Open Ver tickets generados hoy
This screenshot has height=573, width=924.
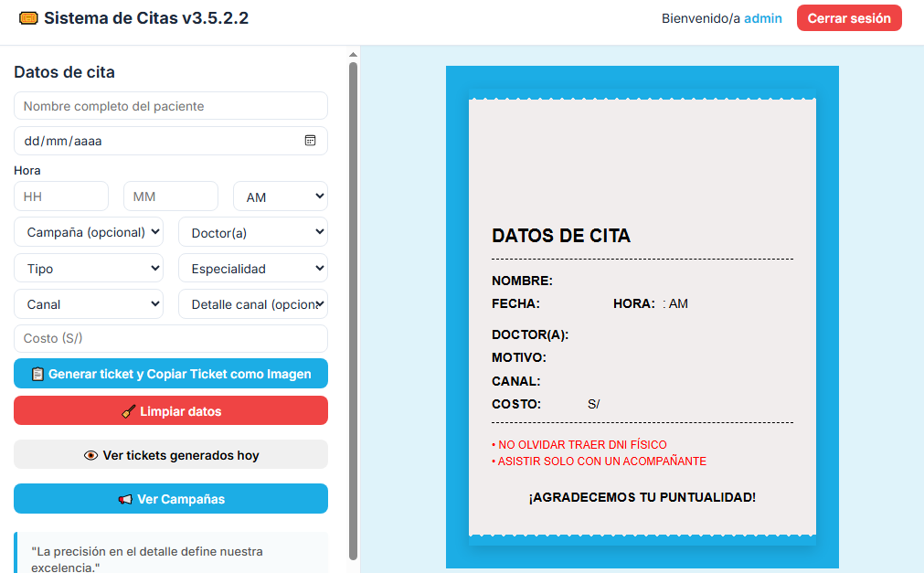pyautogui.click(x=171, y=455)
